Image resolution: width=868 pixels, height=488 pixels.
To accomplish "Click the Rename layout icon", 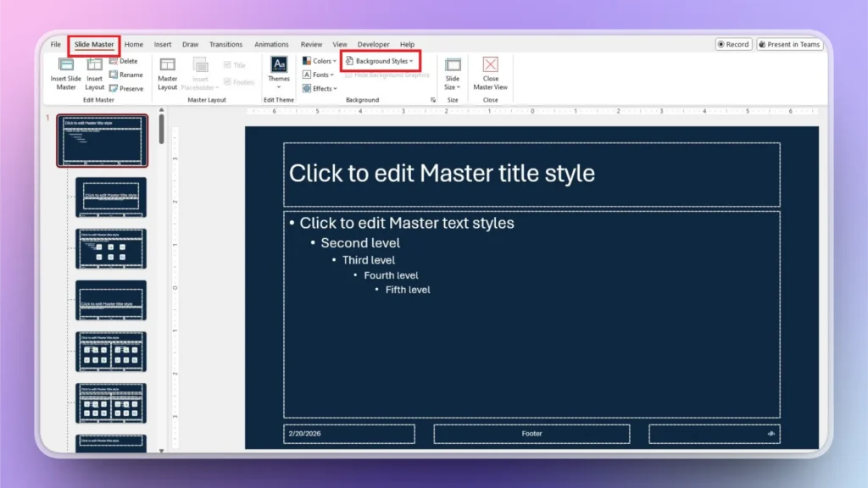I will 126,75.
